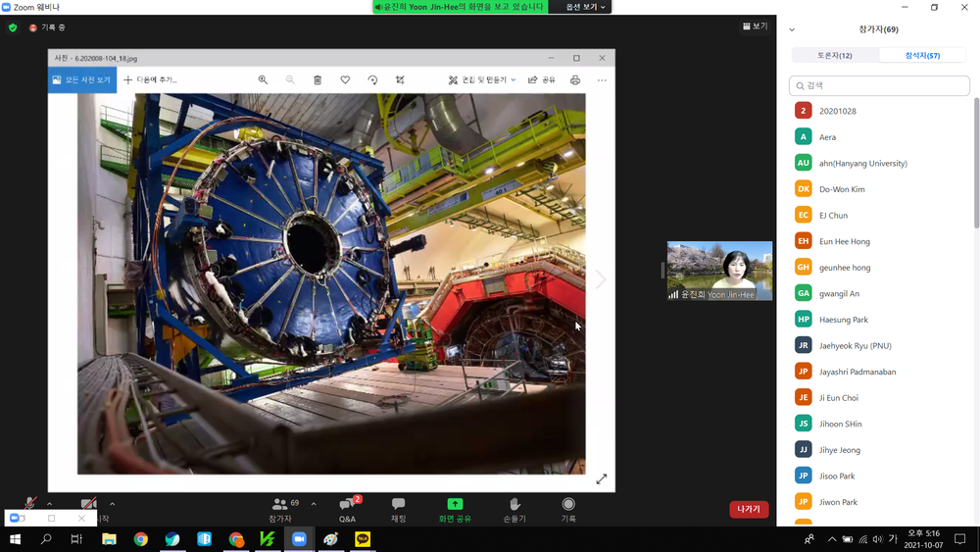The width and height of the screenshot is (980, 552).
Task: Open File Explorer from taskbar
Action: (x=110, y=539)
